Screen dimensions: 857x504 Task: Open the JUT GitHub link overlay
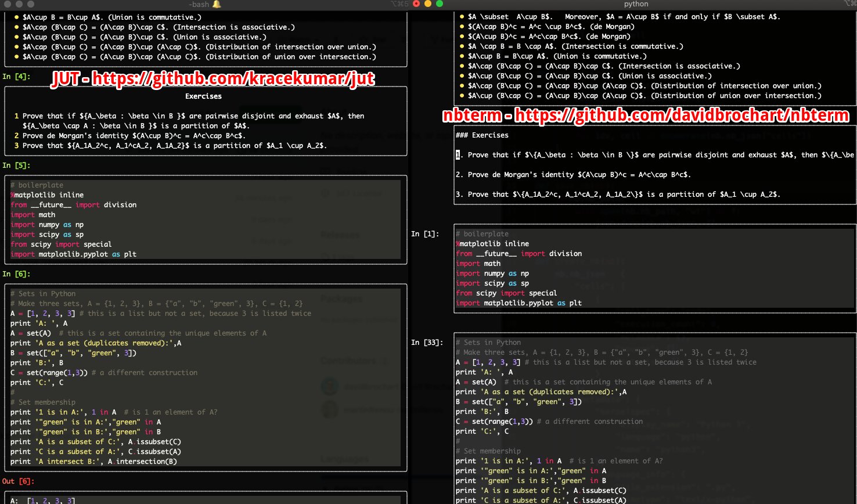click(x=213, y=78)
